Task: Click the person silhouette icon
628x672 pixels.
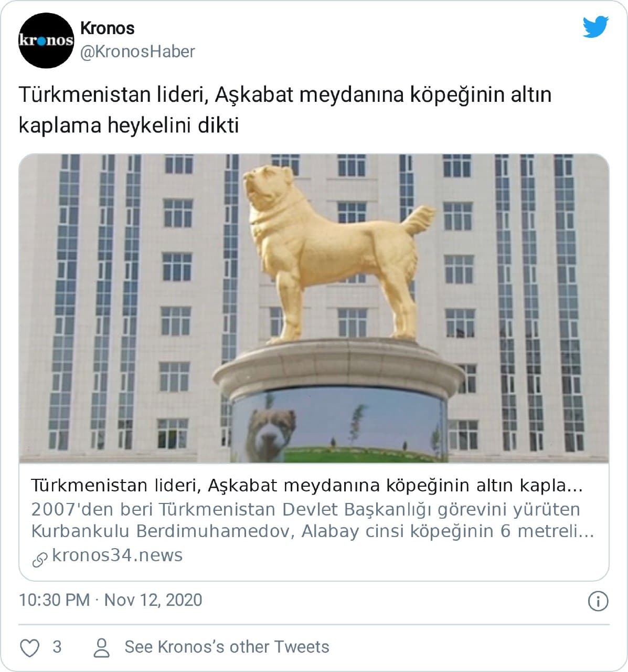Action: pyautogui.click(x=101, y=648)
